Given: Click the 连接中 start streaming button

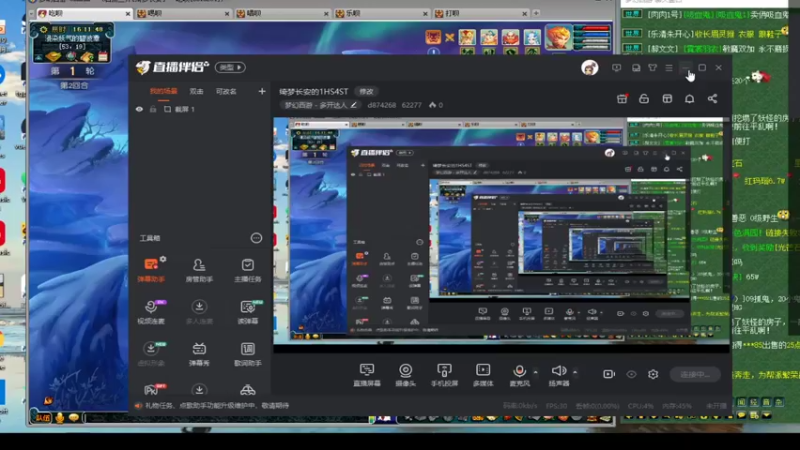Looking at the screenshot, I should click(x=695, y=374).
